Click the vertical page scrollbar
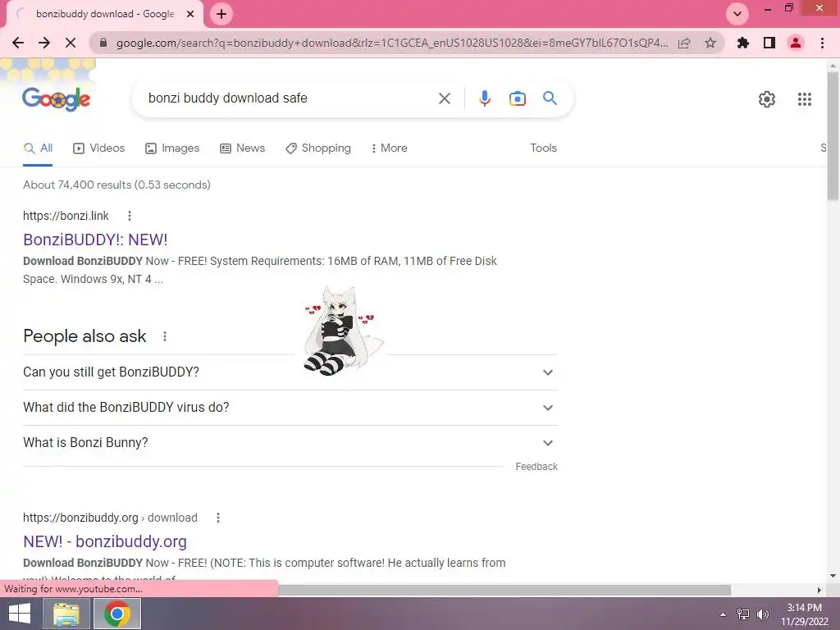This screenshot has height=630, width=840. [x=833, y=135]
